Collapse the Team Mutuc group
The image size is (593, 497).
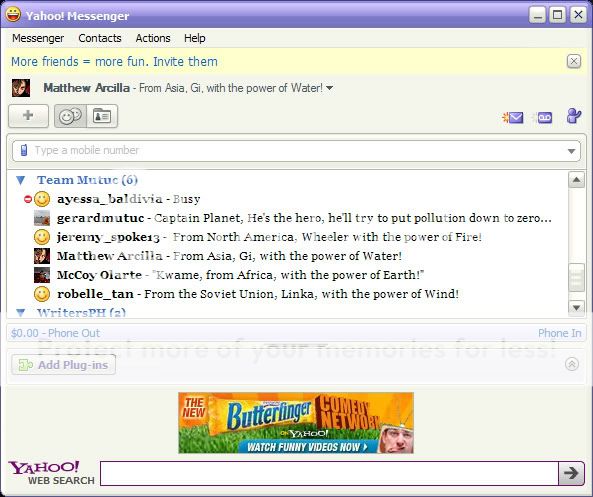coord(21,180)
